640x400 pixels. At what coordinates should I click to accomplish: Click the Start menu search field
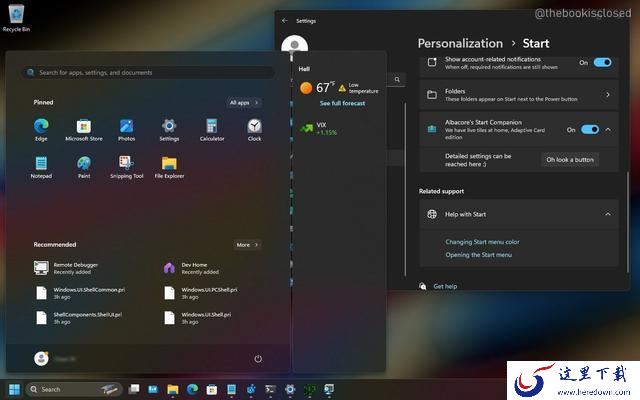click(148, 72)
